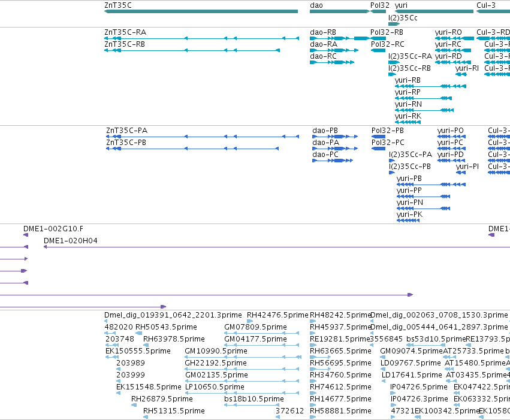Select the DME1-020H04 BAC feature

(277, 247)
